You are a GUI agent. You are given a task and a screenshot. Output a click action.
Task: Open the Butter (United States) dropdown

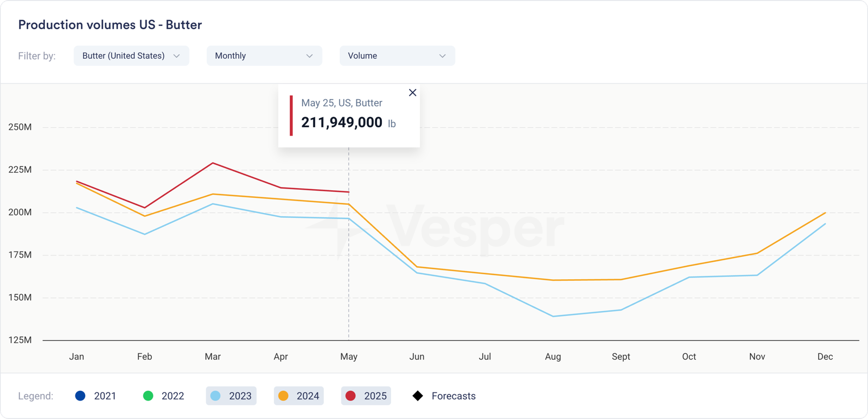pyautogui.click(x=131, y=56)
